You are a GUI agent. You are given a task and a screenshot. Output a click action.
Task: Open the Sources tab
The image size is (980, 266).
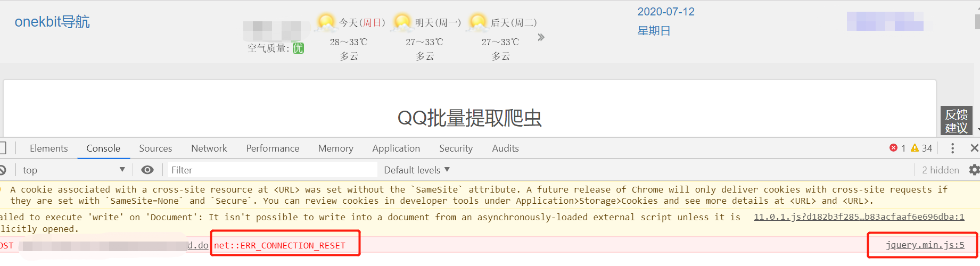point(155,148)
